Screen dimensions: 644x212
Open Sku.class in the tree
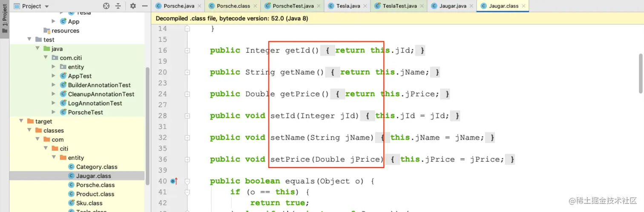89,203
